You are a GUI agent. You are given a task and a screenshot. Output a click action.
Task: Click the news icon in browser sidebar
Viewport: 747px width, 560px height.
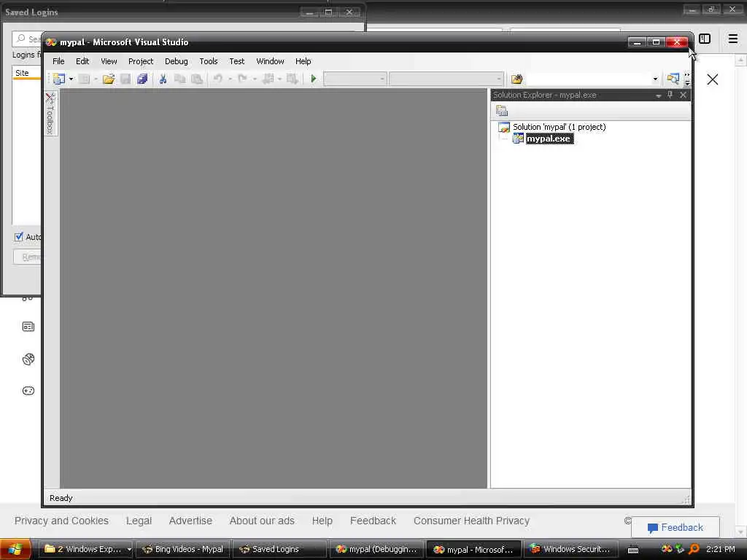[28, 327]
